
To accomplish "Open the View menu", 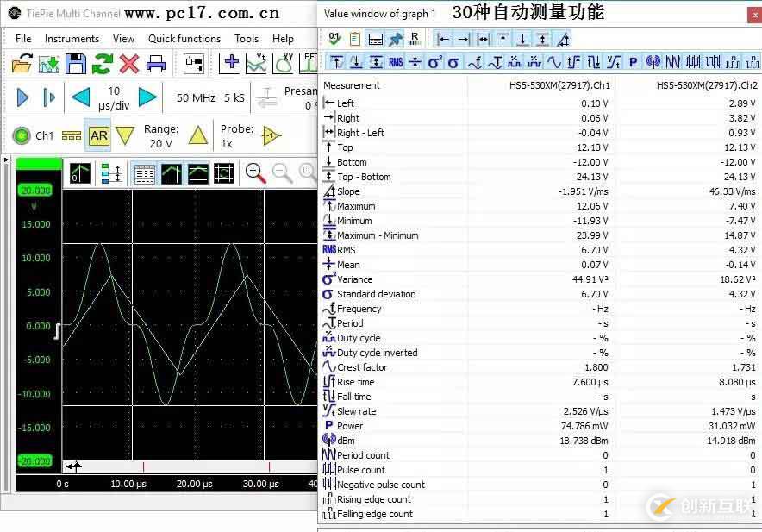I will click(123, 39).
